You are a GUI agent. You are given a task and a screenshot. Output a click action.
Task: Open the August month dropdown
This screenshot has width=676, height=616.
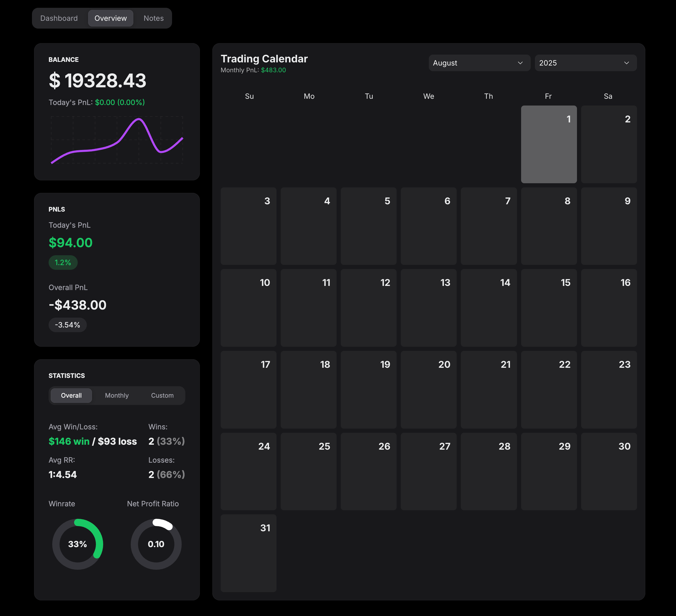[479, 63]
